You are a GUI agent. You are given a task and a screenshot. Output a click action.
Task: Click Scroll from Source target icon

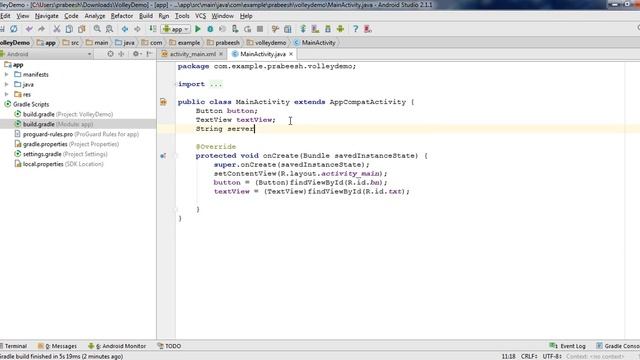pos(110,54)
